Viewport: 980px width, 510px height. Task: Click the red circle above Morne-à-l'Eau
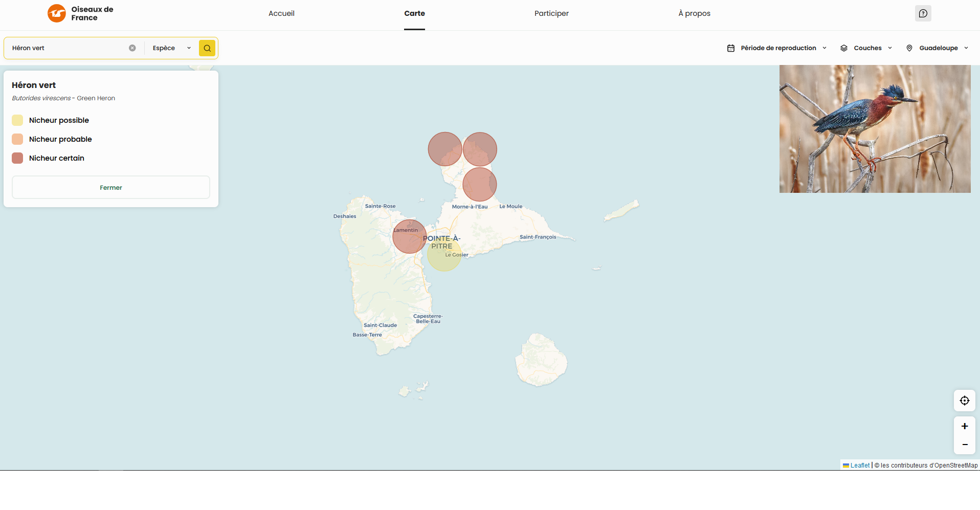pyautogui.click(x=480, y=184)
